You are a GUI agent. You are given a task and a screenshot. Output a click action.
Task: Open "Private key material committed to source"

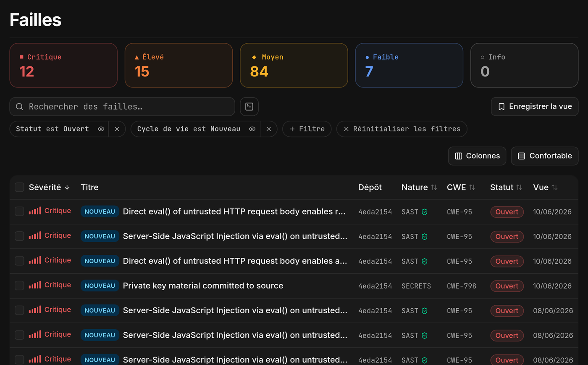203,286
